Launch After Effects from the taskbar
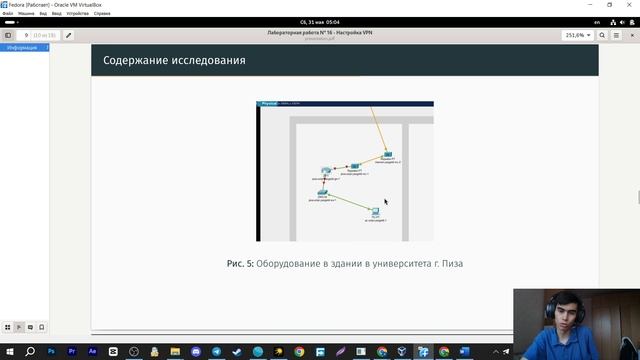This screenshot has width=640, height=360. (x=92, y=351)
